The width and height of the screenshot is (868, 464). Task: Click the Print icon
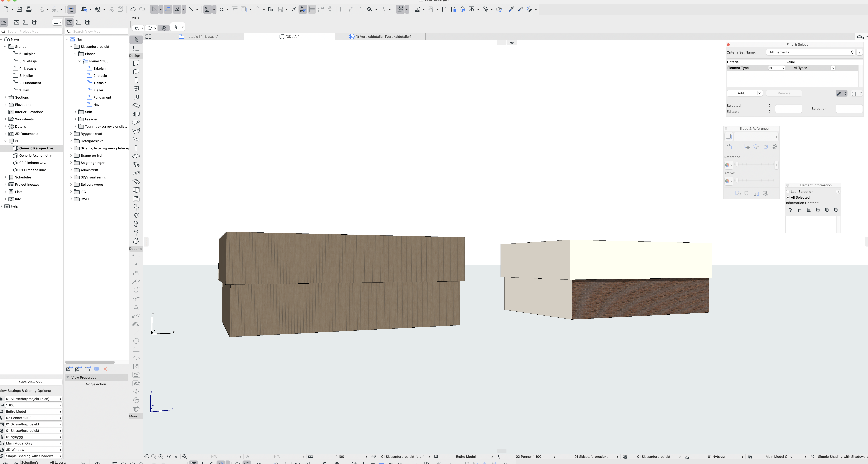pyautogui.click(x=29, y=9)
